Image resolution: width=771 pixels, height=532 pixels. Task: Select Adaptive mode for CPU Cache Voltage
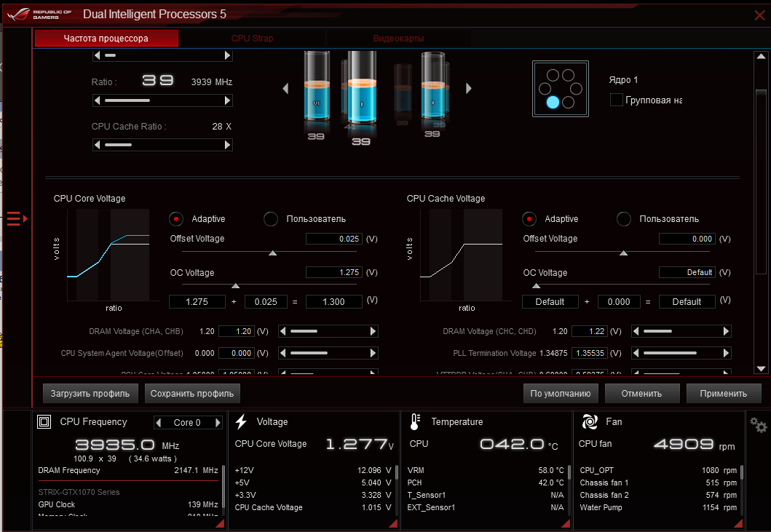coord(529,219)
